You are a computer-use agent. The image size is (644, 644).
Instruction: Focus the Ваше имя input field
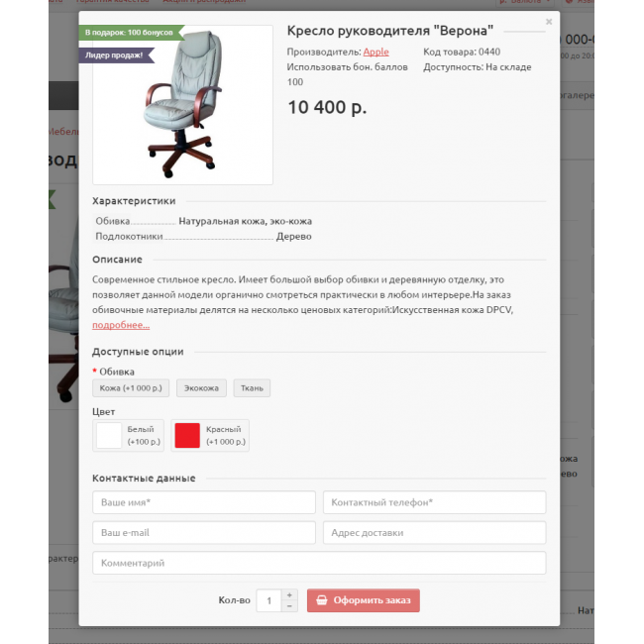204,502
